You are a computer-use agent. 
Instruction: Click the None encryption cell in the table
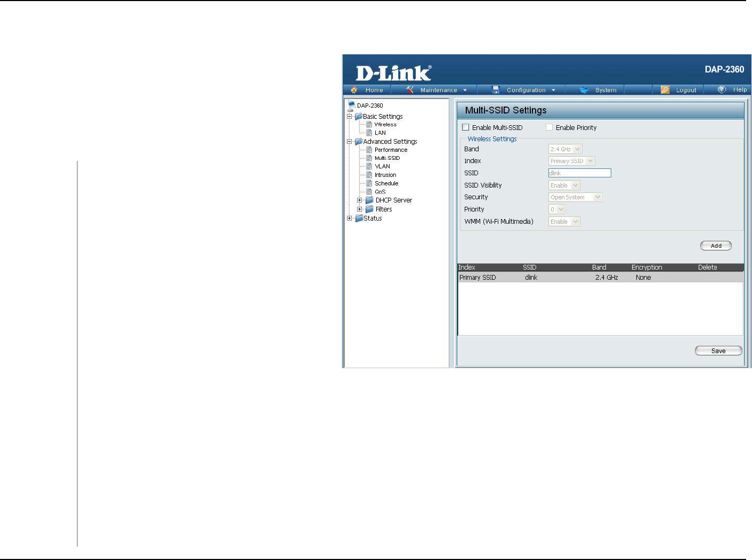(x=643, y=278)
